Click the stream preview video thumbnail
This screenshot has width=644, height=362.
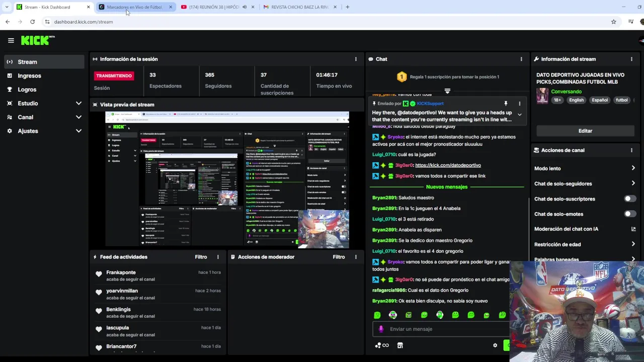coord(227,180)
